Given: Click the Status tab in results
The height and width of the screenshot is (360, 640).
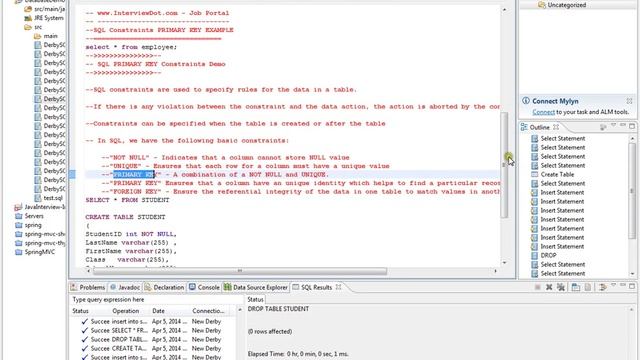Looking at the screenshot, I should tap(255, 299).
